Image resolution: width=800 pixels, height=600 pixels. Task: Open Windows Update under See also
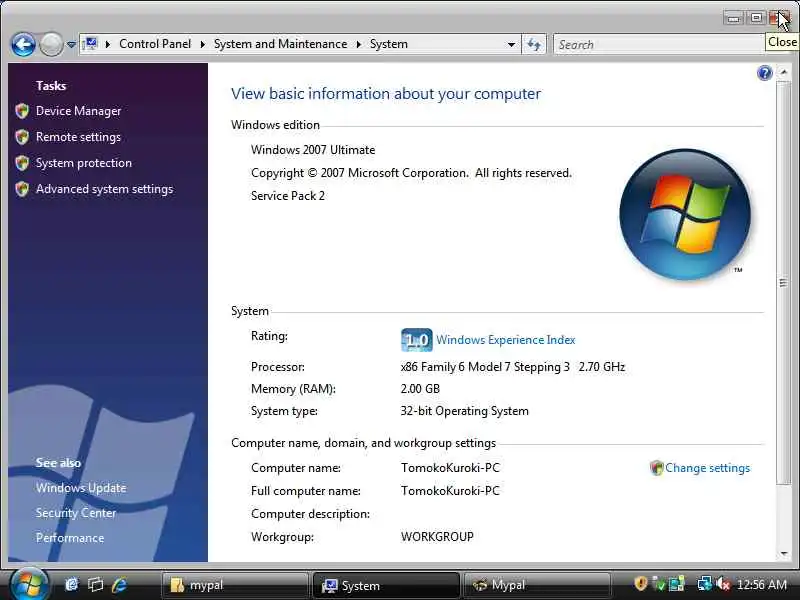pyautogui.click(x=81, y=488)
